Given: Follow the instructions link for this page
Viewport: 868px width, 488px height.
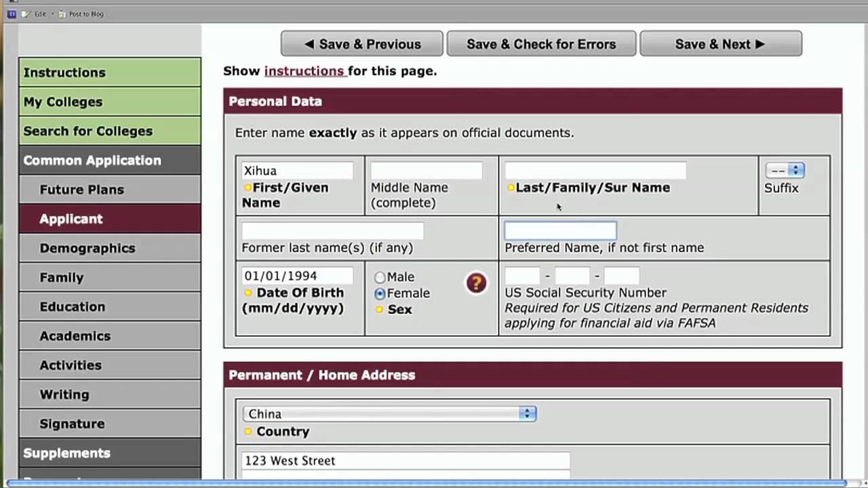Looking at the screenshot, I should tap(304, 71).
